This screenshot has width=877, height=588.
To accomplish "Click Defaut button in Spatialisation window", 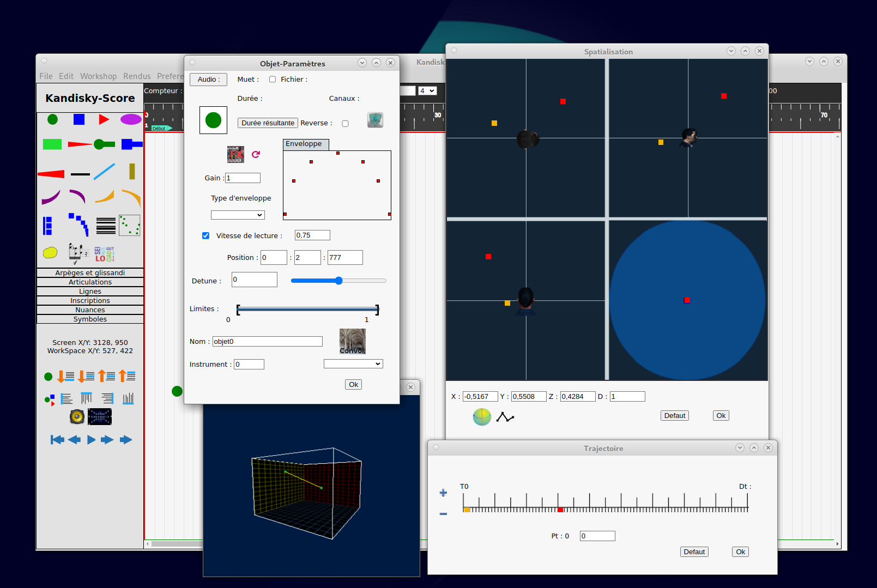I will pyautogui.click(x=674, y=416).
